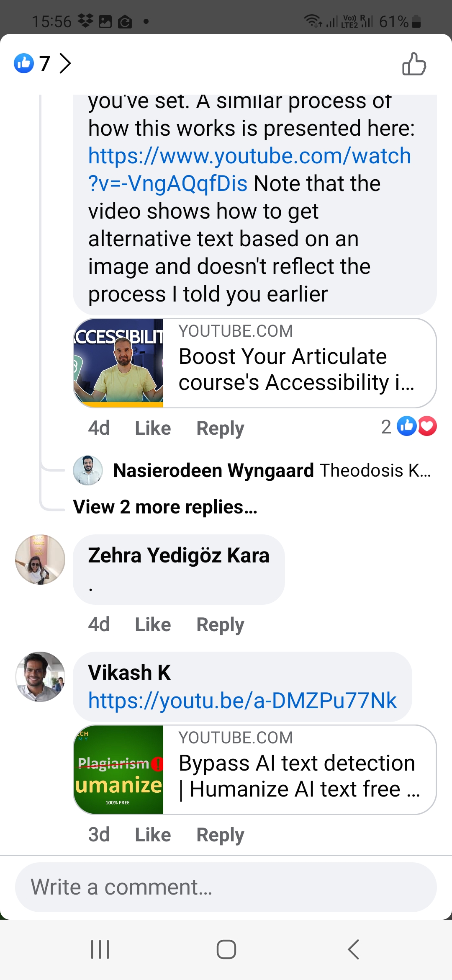Expand View 2 more replies
Image resolution: width=452 pixels, height=980 pixels.
point(165,507)
